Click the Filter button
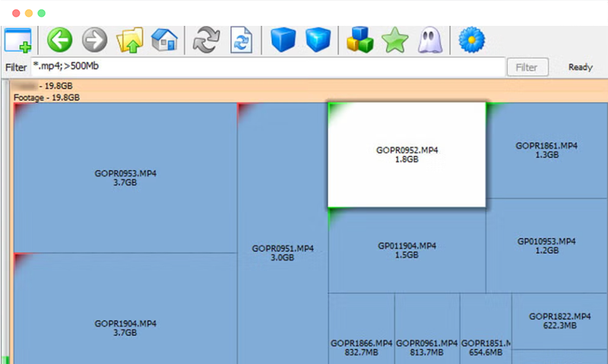Viewport: 608px width, 364px height. [x=526, y=67]
